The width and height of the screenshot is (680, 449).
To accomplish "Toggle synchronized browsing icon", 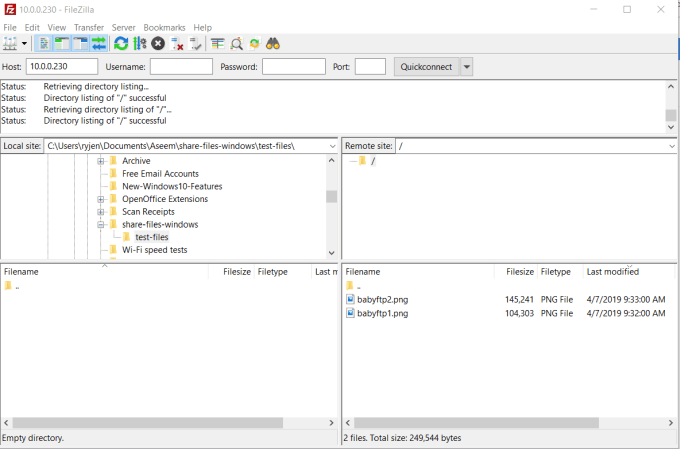I will (254, 44).
